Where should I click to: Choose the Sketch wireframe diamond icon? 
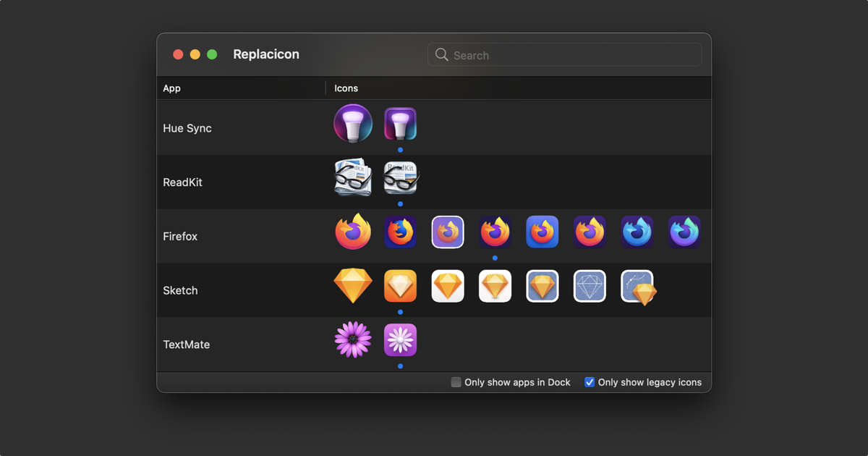[590, 286]
